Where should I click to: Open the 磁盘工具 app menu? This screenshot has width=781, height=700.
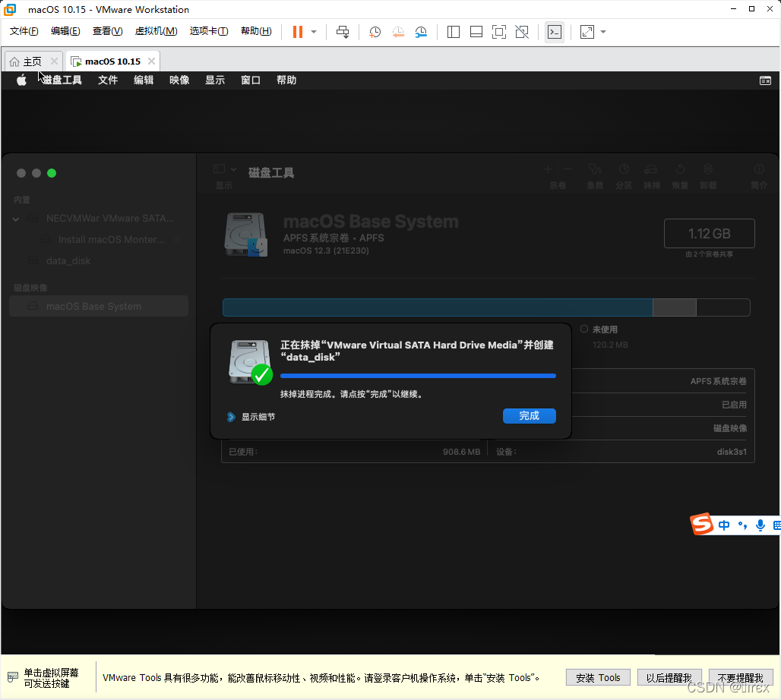tap(62, 80)
